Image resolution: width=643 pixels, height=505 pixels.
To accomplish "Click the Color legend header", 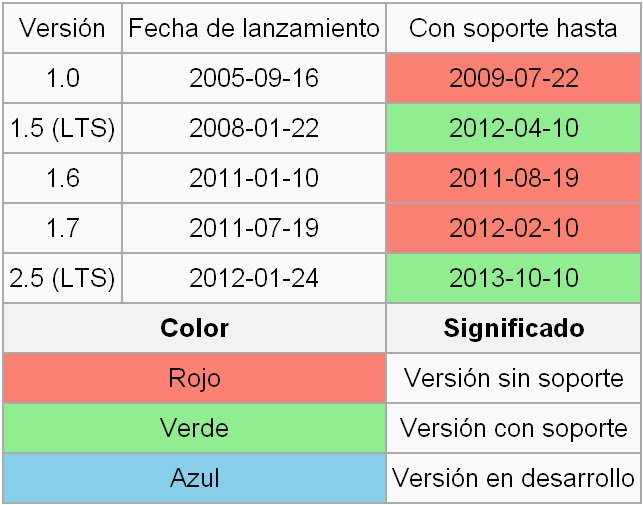I will click(194, 328).
